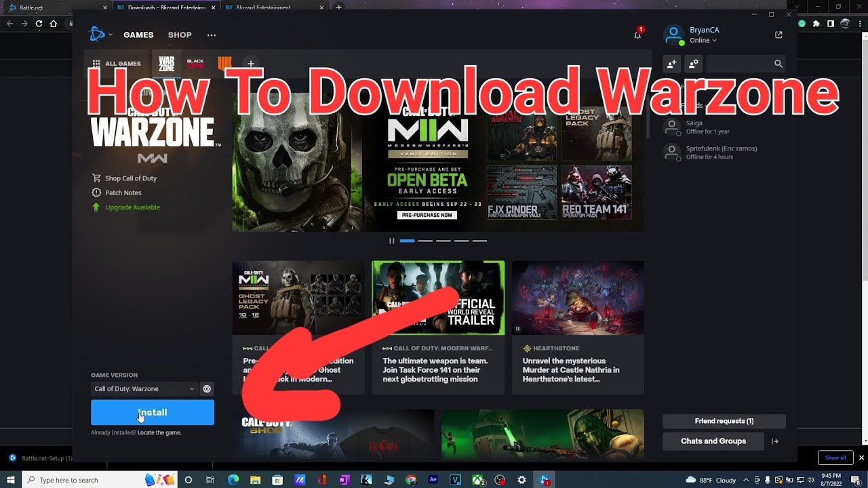Click the add friend icon
Viewport: 868px width, 488px height.
tap(671, 64)
